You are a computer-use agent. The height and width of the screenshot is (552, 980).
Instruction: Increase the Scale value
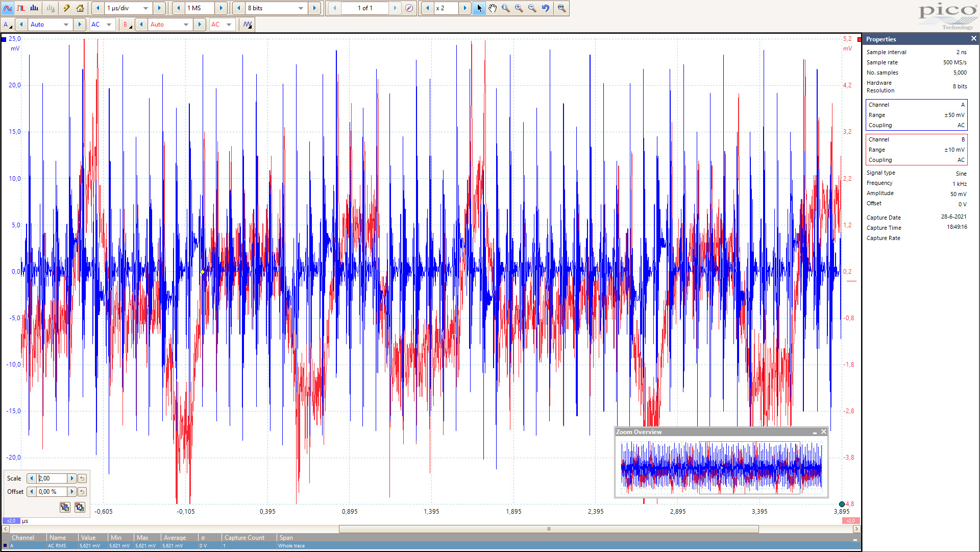72,478
